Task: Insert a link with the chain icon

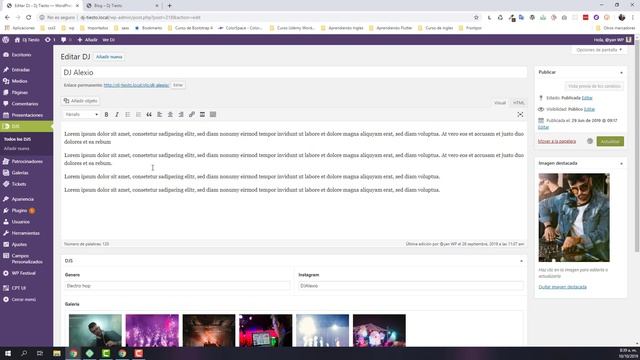Action: [191, 115]
